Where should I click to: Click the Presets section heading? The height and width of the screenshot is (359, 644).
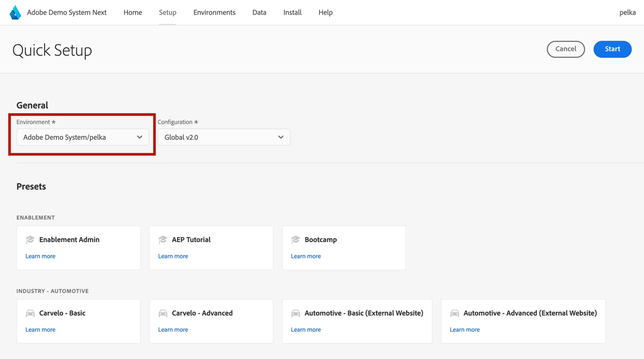[31, 186]
